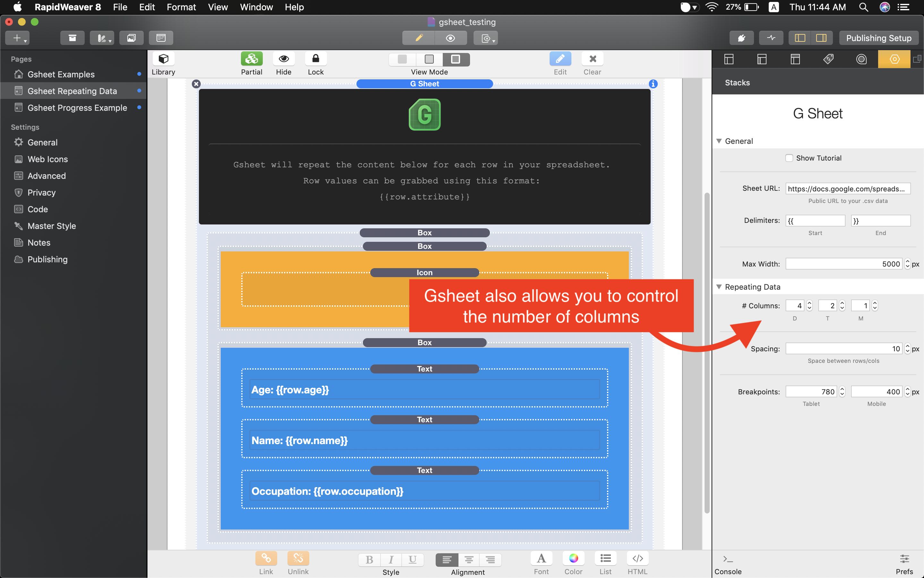Open the Link tool
Image resolution: width=924 pixels, height=578 pixels.
266,558
